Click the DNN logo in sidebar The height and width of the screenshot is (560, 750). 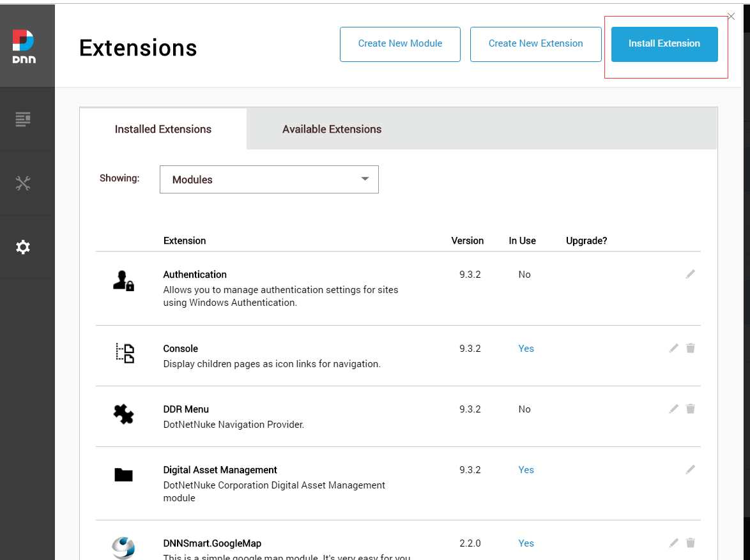(23, 46)
